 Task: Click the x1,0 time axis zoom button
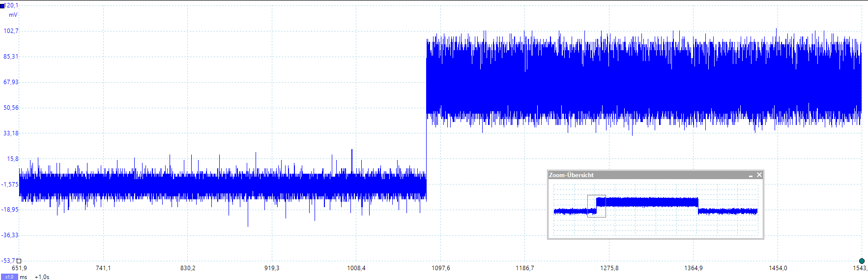(x=9, y=277)
